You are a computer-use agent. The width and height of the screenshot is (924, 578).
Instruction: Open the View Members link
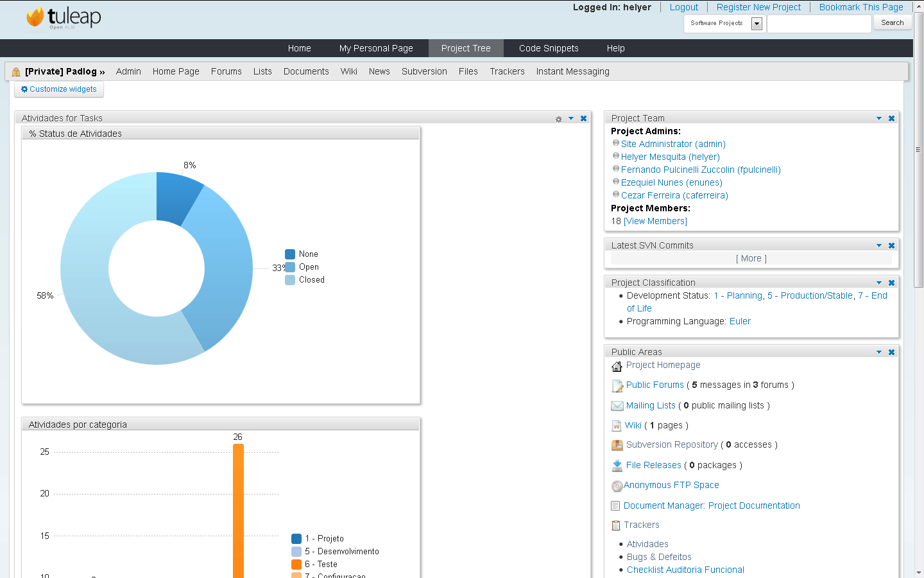click(655, 221)
